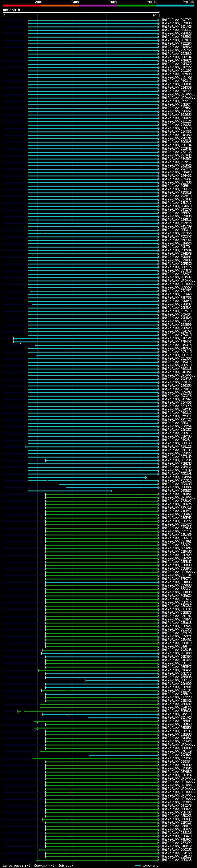Click the green alignment bar for UniRef100_A7GM51
Screen dimensions: 197x868
[103, 494]
